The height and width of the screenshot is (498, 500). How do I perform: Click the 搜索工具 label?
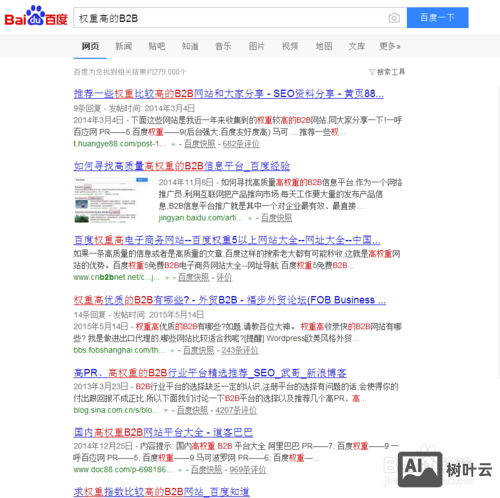click(x=391, y=72)
